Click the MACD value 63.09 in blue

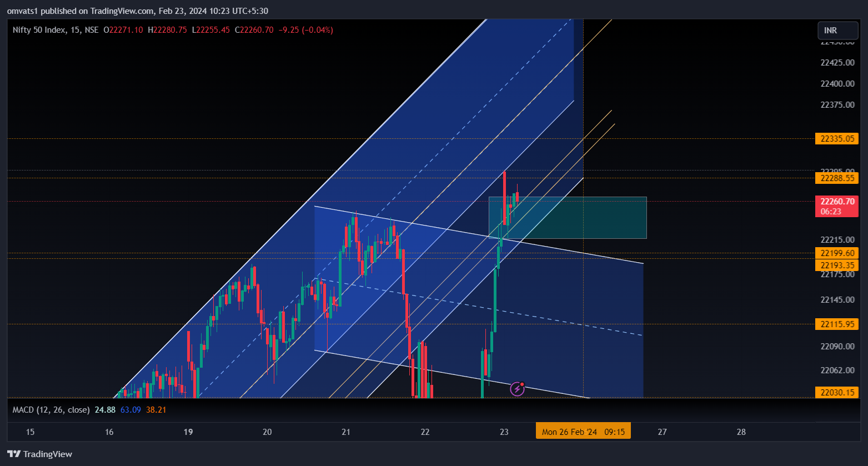click(x=131, y=410)
